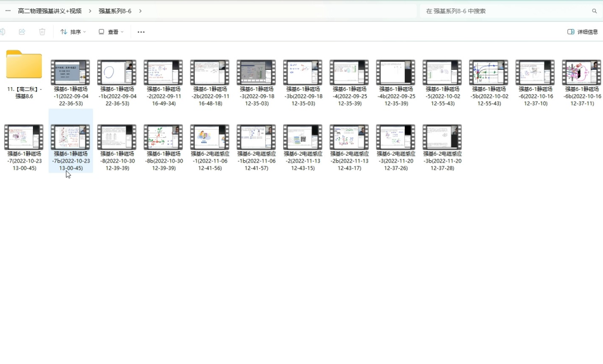The image size is (603, 364).
Task: Select video 强基6-1静磁场-3 (2022-09-18)
Action: coord(256,73)
